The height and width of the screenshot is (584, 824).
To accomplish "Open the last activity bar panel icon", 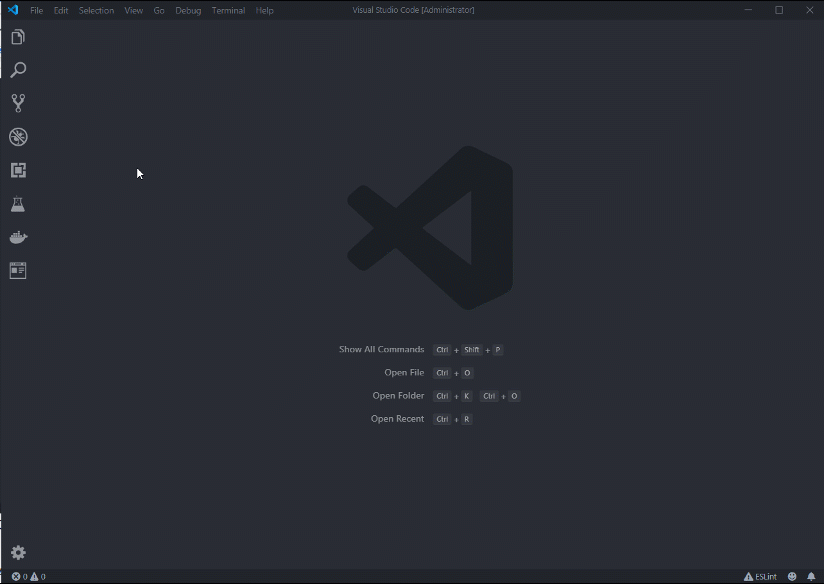I will click(x=18, y=270).
